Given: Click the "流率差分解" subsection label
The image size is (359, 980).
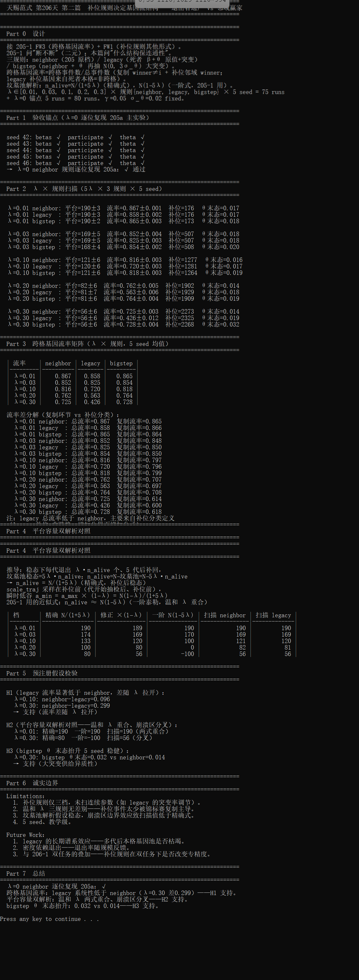Looking at the screenshot, I should click(63, 415).
